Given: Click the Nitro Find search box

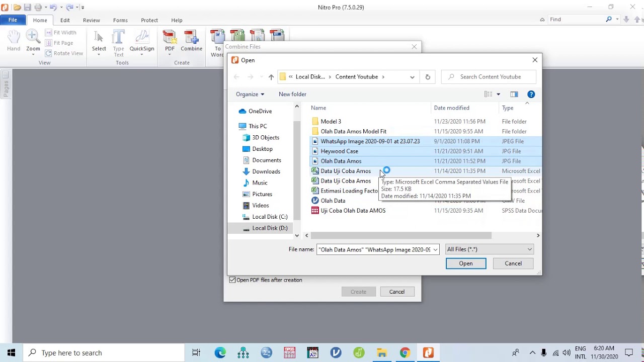Looking at the screenshot, I should [x=577, y=19].
